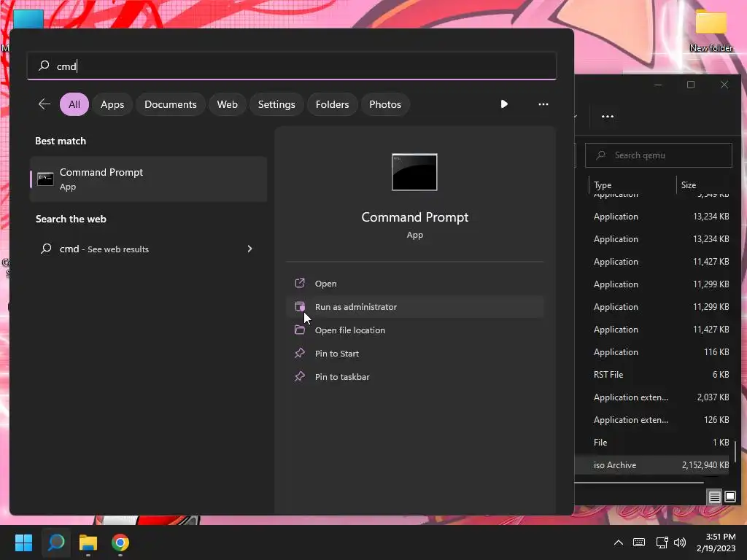Viewport: 747px width, 560px height.
Task: Switch to the Settings filter
Action: click(x=276, y=104)
